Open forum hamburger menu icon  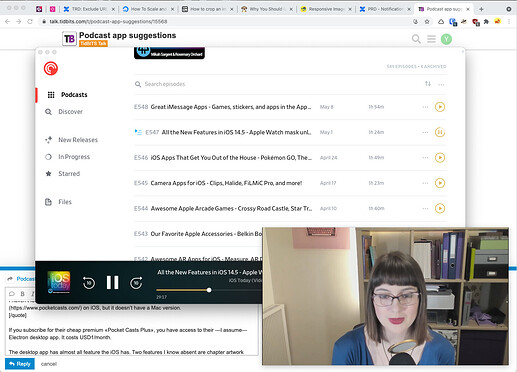(x=431, y=39)
